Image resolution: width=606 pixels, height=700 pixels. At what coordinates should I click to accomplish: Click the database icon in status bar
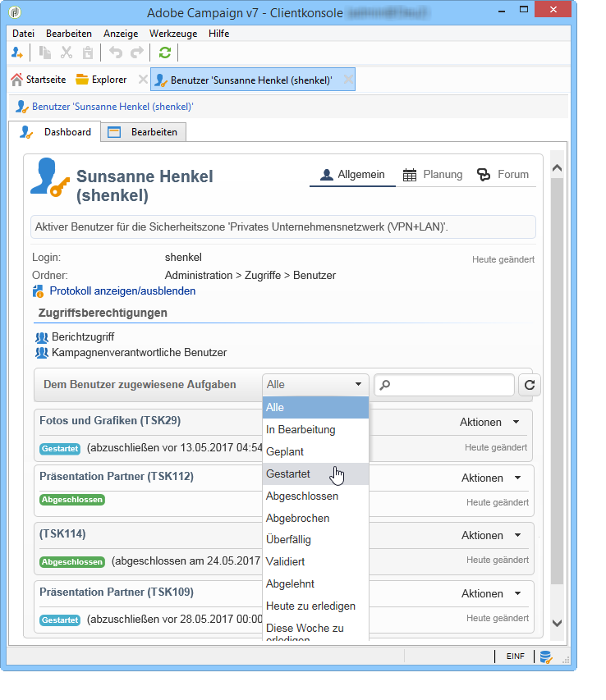pyautogui.click(x=546, y=657)
